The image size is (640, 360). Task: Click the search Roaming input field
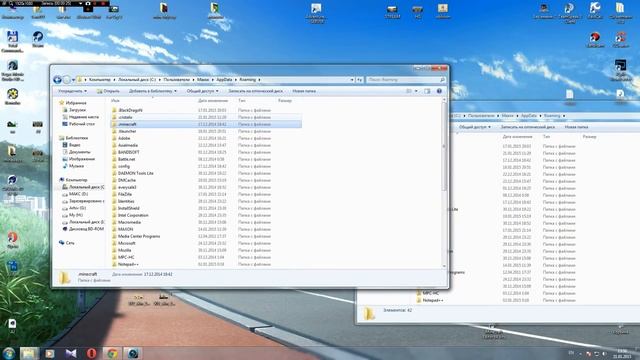click(x=405, y=80)
